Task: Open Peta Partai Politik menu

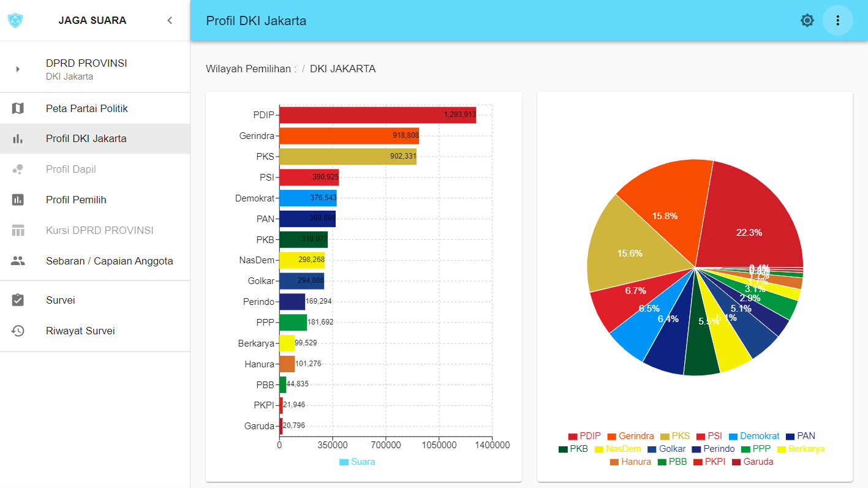Action: click(x=95, y=108)
